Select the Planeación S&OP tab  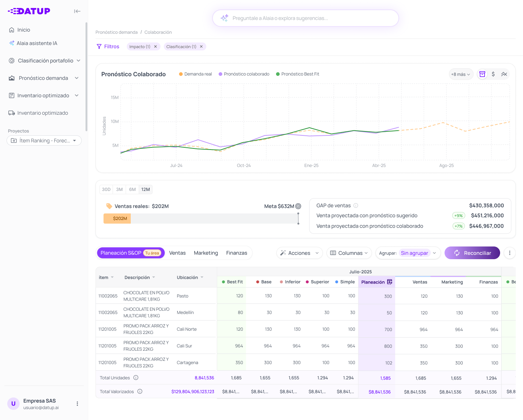131,253
